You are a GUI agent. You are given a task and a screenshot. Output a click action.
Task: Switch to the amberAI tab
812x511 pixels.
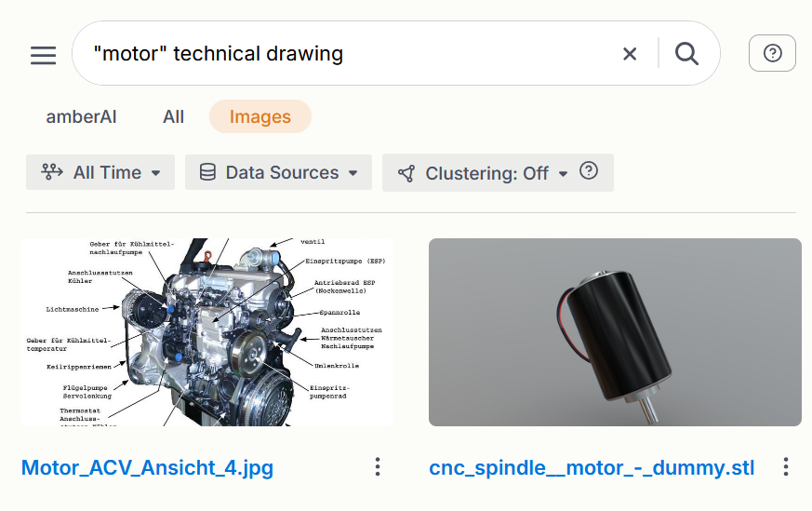(82, 116)
